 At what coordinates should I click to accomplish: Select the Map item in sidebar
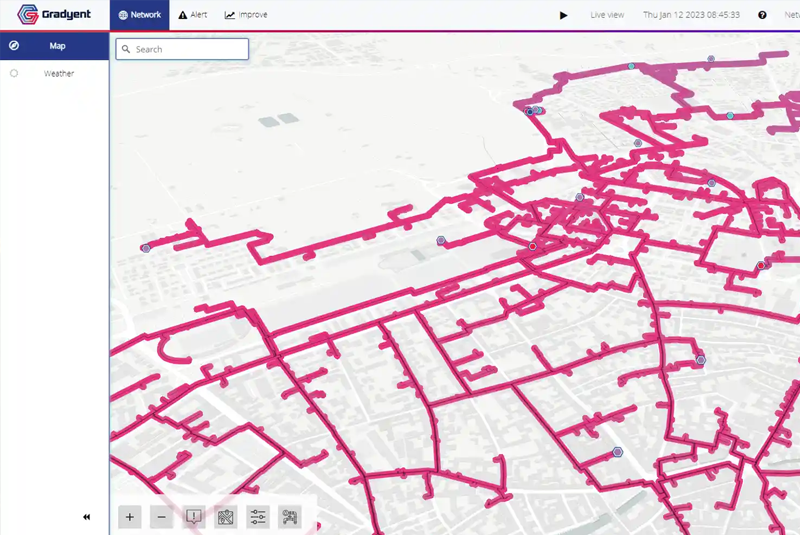(58, 46)
